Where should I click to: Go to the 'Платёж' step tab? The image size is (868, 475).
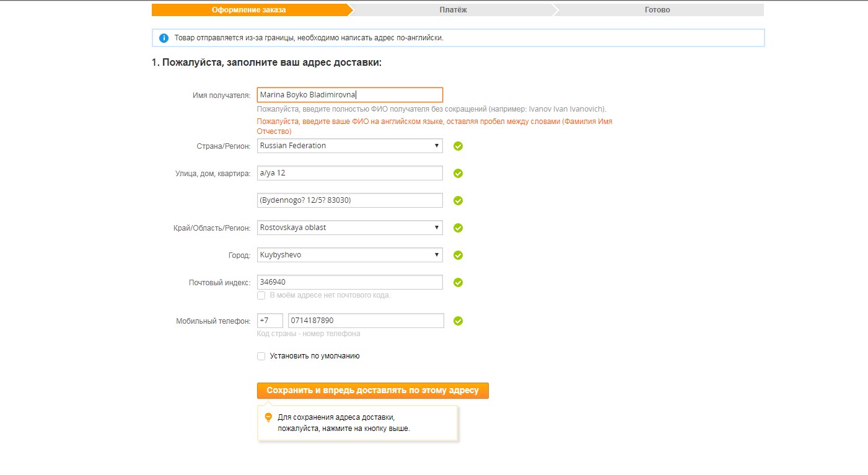tap(453, 10)
